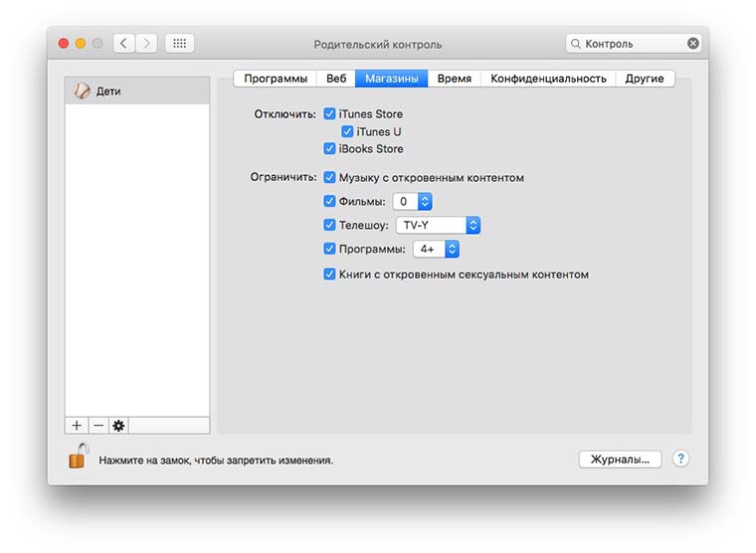Click the Журналы... button
The image size is (756, 553).
coord(620,459)
